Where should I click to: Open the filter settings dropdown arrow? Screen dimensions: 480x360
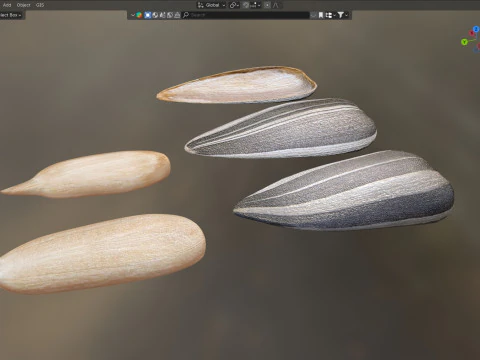pos(347,15)
